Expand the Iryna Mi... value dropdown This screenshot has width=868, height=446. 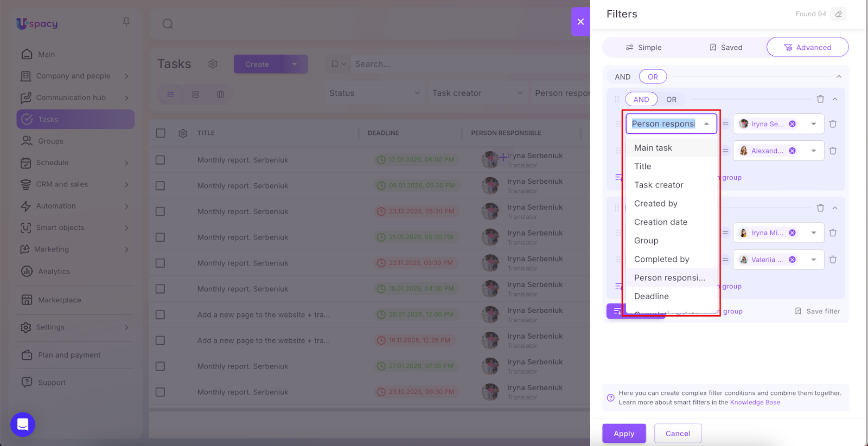tap(814, 233)
